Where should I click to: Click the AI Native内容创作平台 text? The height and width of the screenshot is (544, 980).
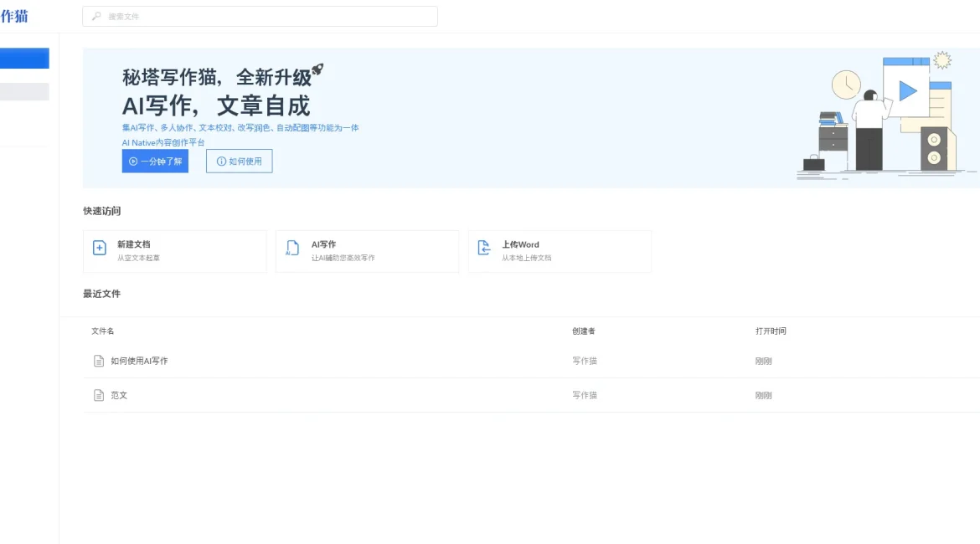tap(163, 142)
